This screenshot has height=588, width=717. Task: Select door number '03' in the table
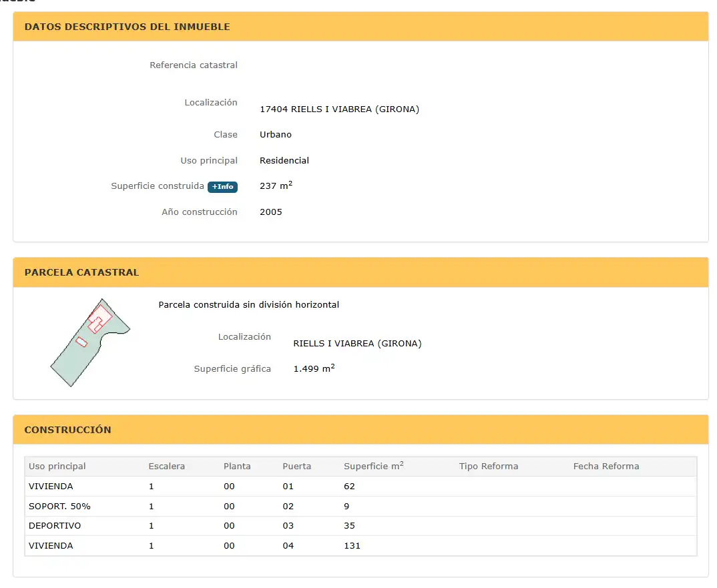click(x=288, y=526)
